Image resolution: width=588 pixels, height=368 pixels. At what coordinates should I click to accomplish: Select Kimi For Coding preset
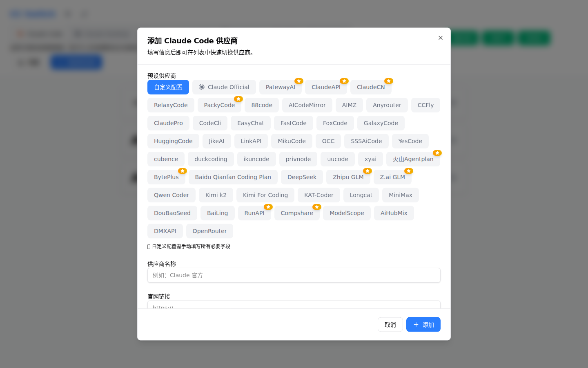coord(265,195)
